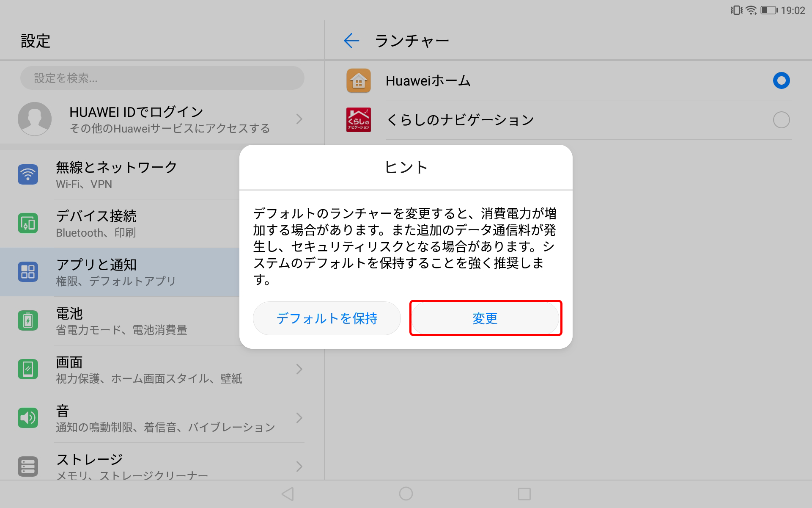
Task: Tap the ヒント dialog title
Action: pyautogui.click(x=406, y=167)
